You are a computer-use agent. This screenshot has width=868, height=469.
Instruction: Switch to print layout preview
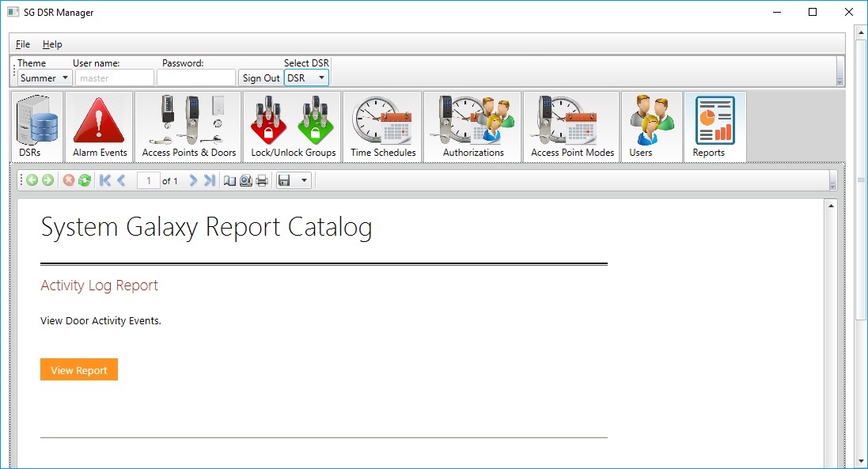click(x=246, y=180)
